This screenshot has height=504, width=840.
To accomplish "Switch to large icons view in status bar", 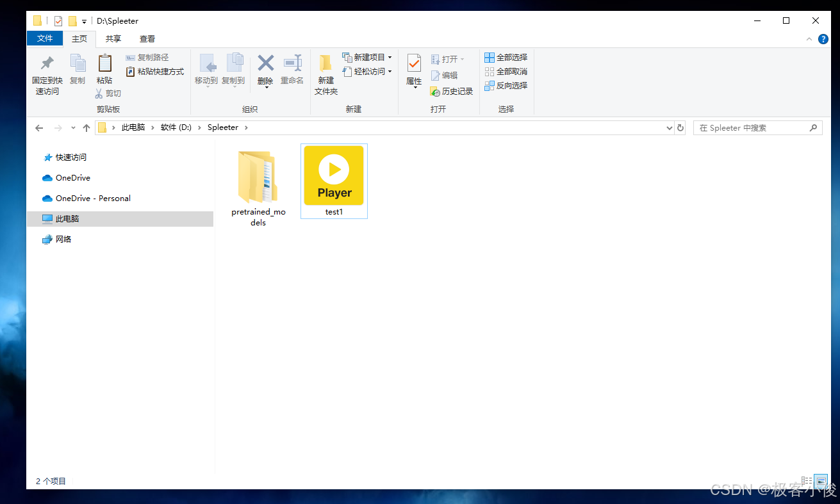I will (821, 481).
